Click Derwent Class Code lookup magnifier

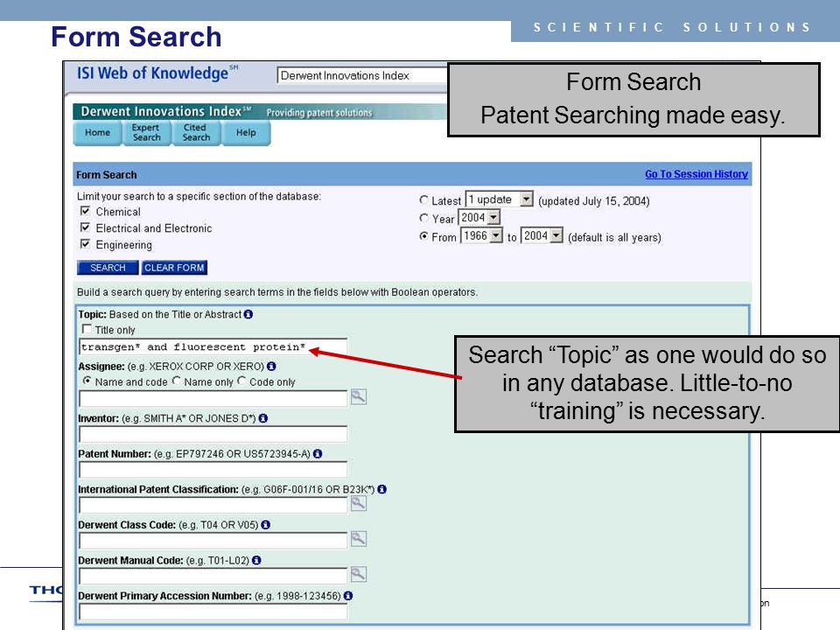(359, 539)
